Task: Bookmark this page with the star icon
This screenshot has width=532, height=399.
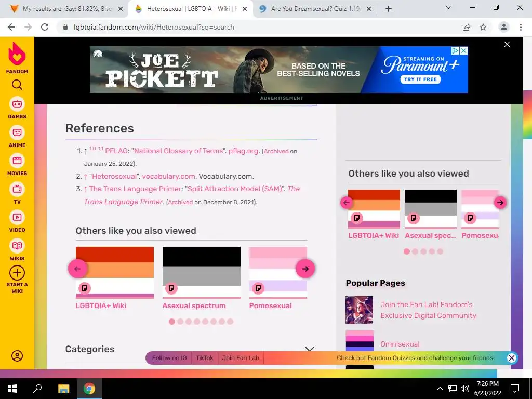Action: click(x=483, y=27)
